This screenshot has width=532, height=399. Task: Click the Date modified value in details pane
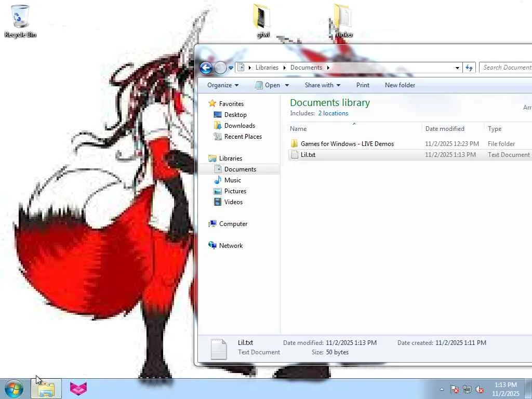[x=351, y=343]
